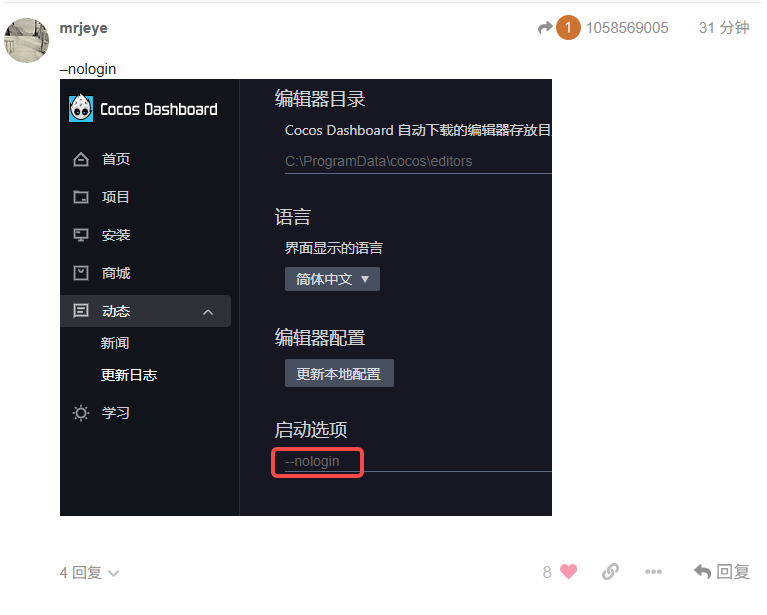Copy post link via chain icon
The image size is (767, 615).
(610, 571)
